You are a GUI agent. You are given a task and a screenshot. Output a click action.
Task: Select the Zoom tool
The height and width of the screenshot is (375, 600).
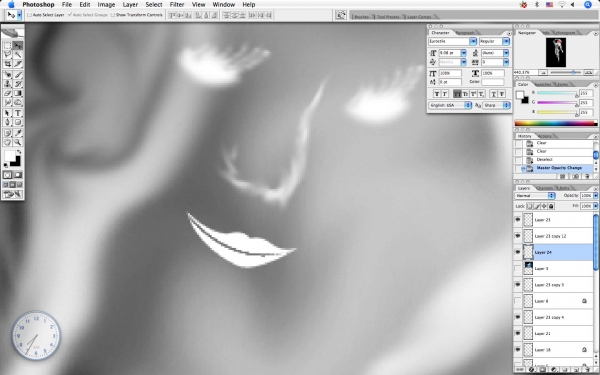point(18,142)
